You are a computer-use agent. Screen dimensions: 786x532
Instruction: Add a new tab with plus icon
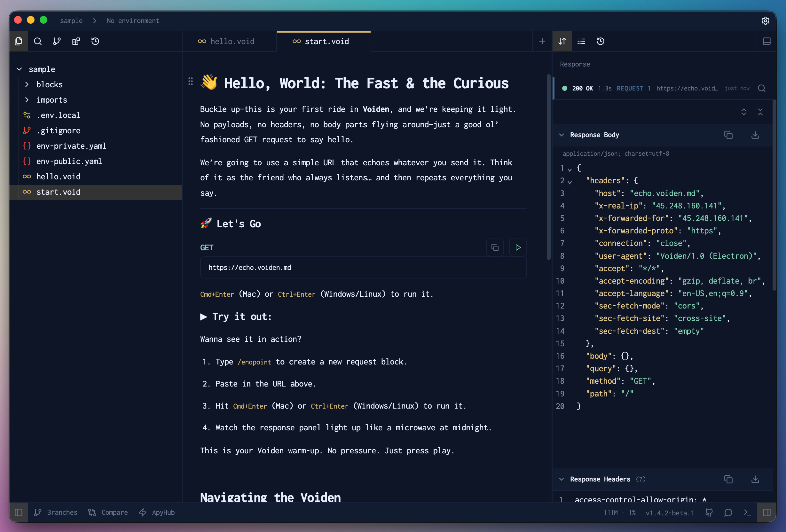pos(542,41)
